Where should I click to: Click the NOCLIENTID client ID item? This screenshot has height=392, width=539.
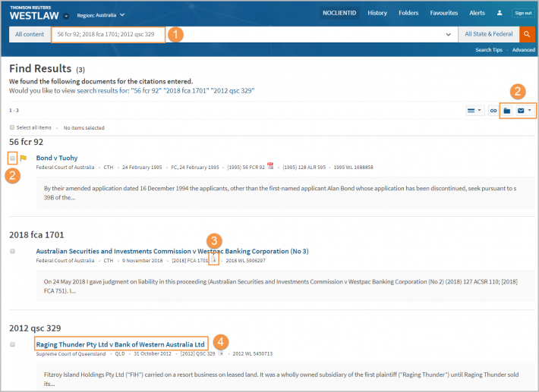[339, 13]
